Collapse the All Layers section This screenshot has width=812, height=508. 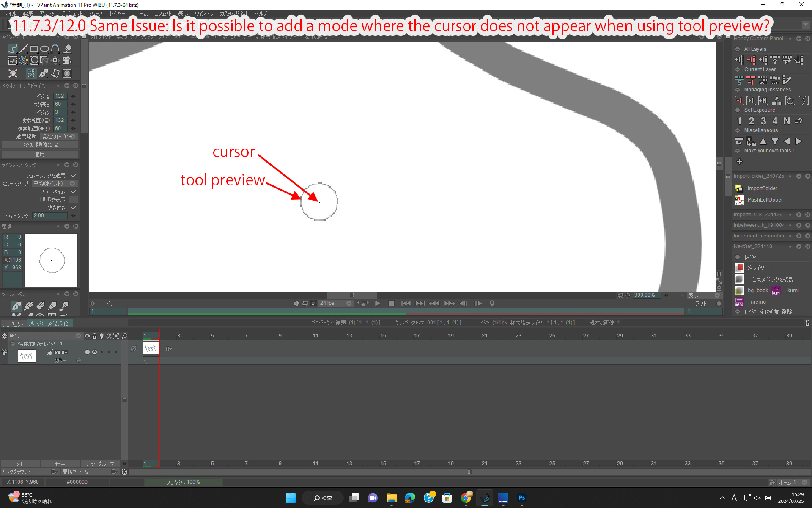click(x=738, y=49)
